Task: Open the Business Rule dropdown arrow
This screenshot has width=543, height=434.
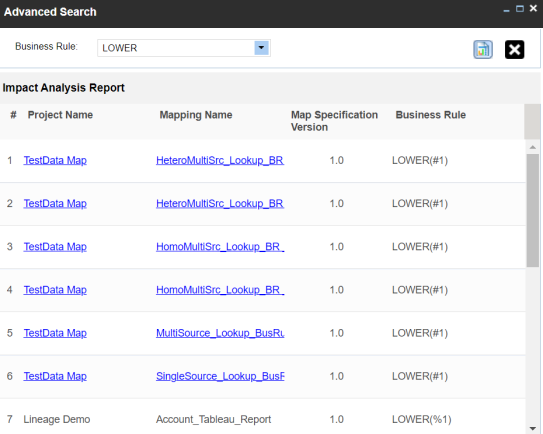Action: click(x=261, y=48)
